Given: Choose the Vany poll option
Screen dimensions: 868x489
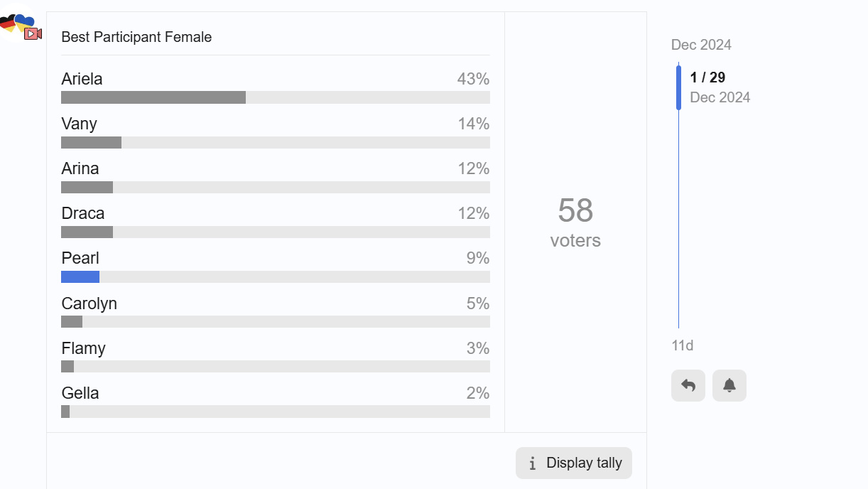Looking at the screenshot, I should 276,132.
